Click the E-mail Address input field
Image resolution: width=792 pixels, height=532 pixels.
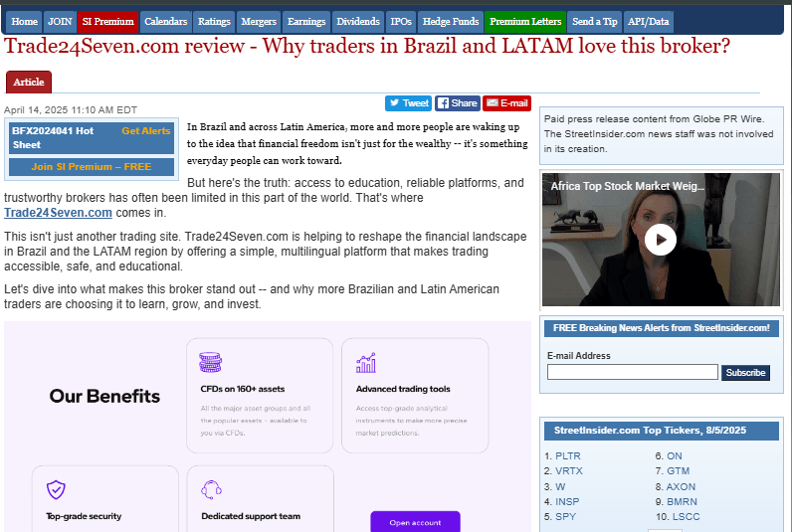tap(633, 372)
